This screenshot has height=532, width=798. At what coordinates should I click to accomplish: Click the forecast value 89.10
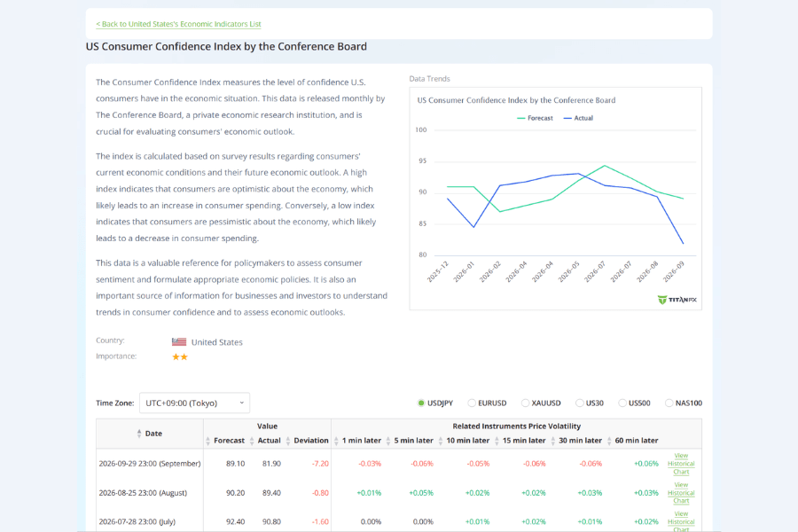[x=235, y=464]
